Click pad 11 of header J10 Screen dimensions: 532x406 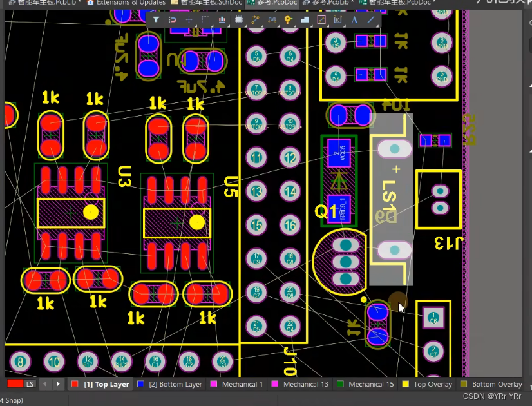pos(256,157)
